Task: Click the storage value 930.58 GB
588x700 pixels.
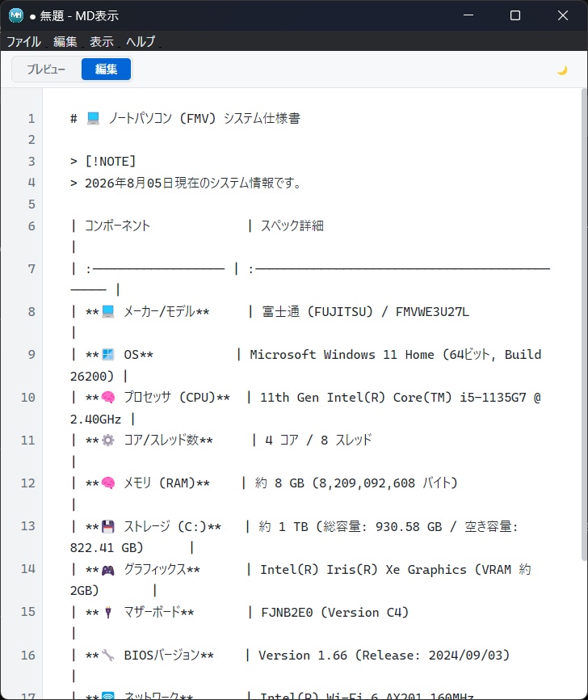Action: [409, 527]
